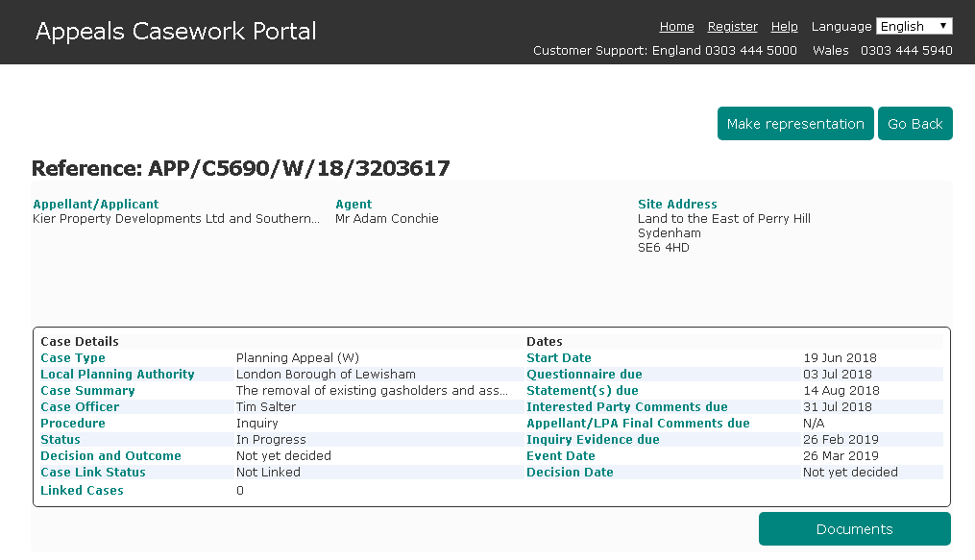Click the Local Planning Authority label
The image size is (975, 560).
pos(117,375)
